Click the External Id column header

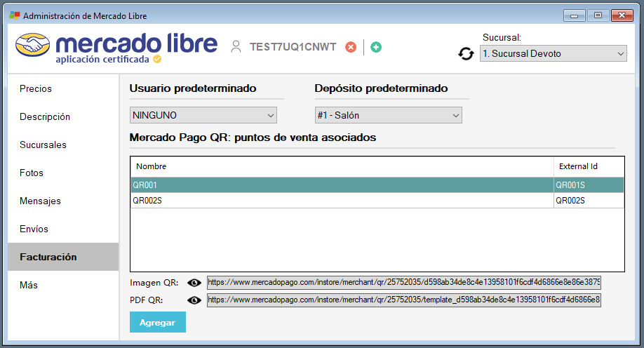point(589,166)
